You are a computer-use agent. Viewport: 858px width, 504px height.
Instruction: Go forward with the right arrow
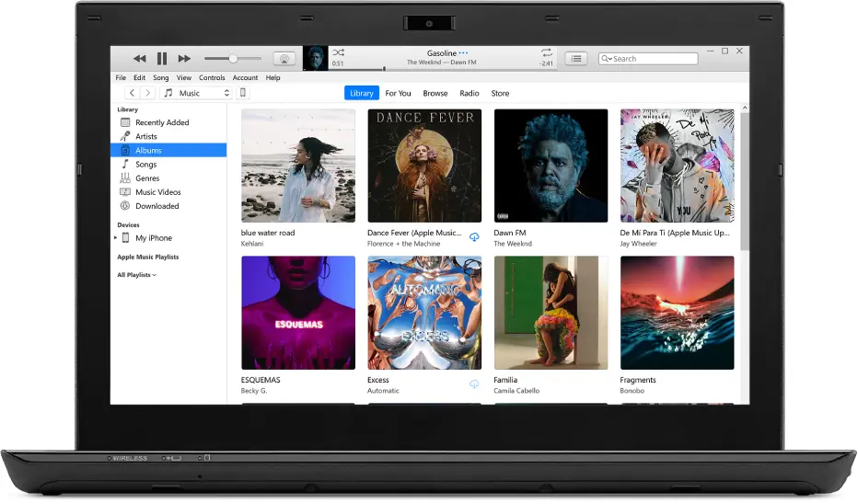coord(147,93)
